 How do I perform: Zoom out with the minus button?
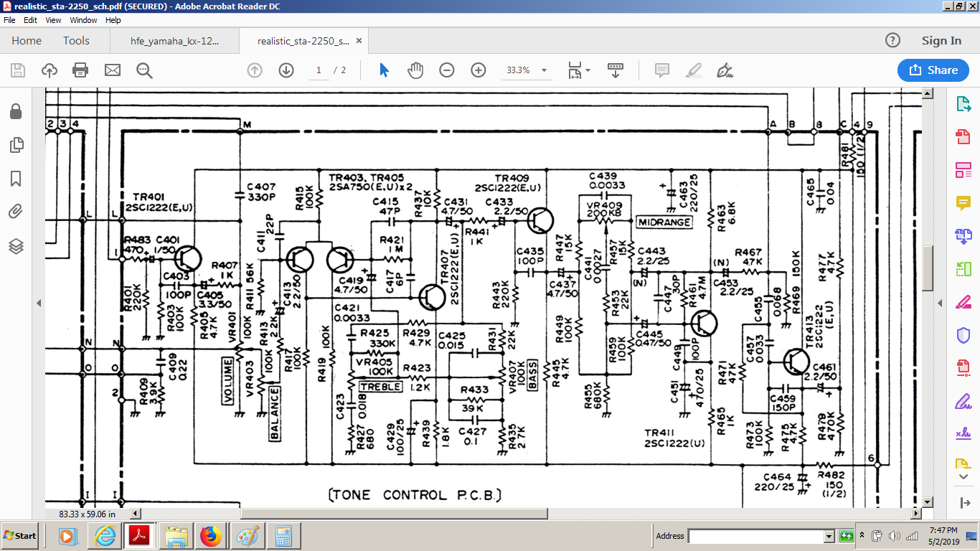pos(447,70)
